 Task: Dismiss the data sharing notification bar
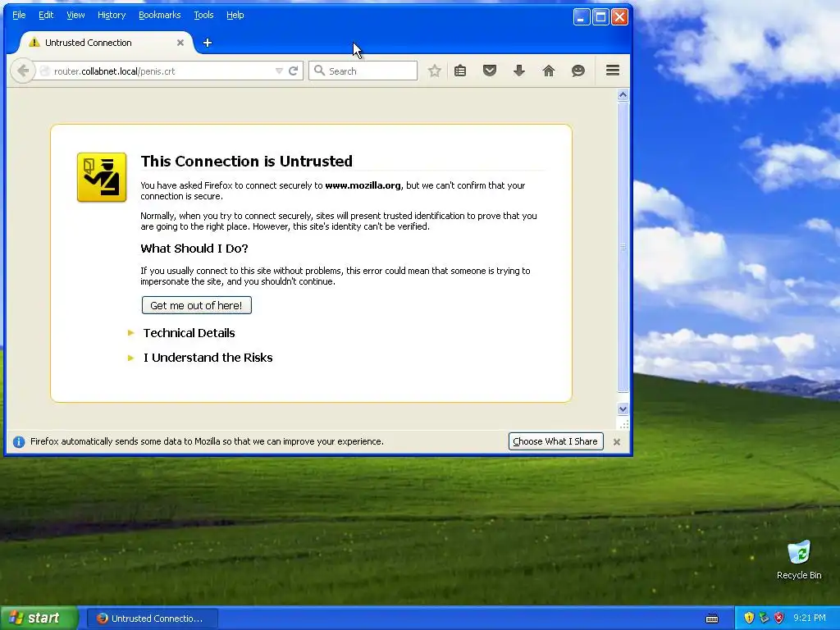(x=617, y=442)
